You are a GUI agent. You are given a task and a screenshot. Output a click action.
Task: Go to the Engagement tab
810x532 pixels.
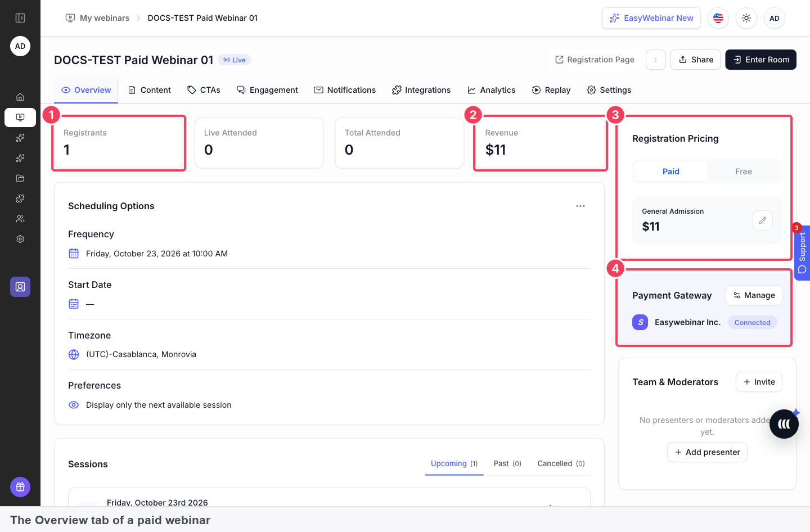[267, 90]
